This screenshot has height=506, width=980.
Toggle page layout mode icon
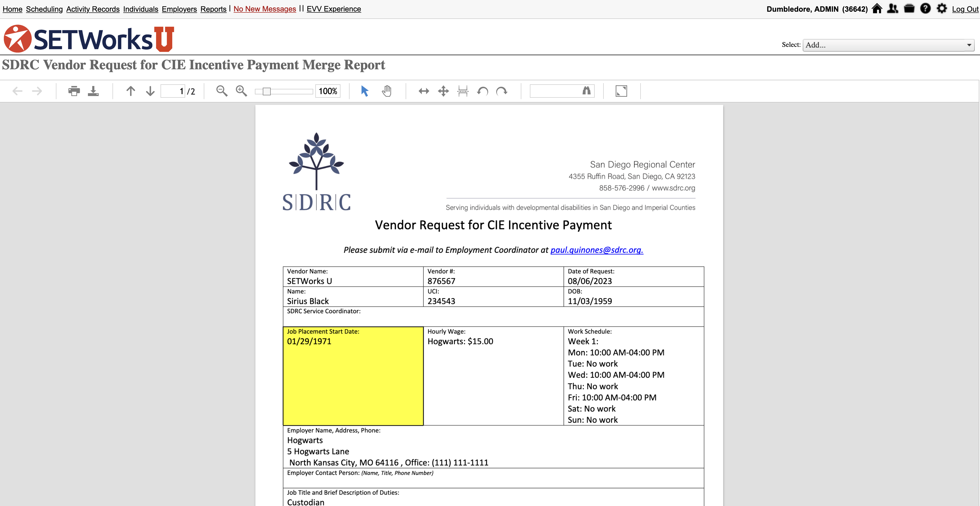(463, 91)
